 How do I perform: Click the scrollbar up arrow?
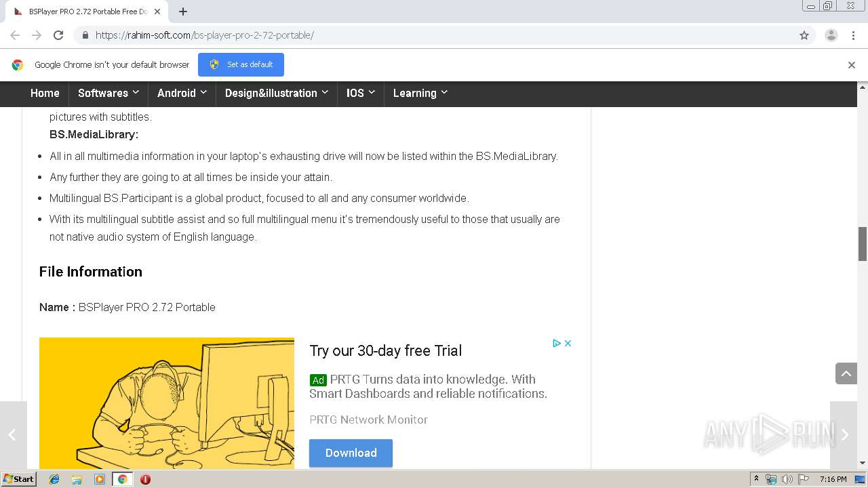point(863,87)
